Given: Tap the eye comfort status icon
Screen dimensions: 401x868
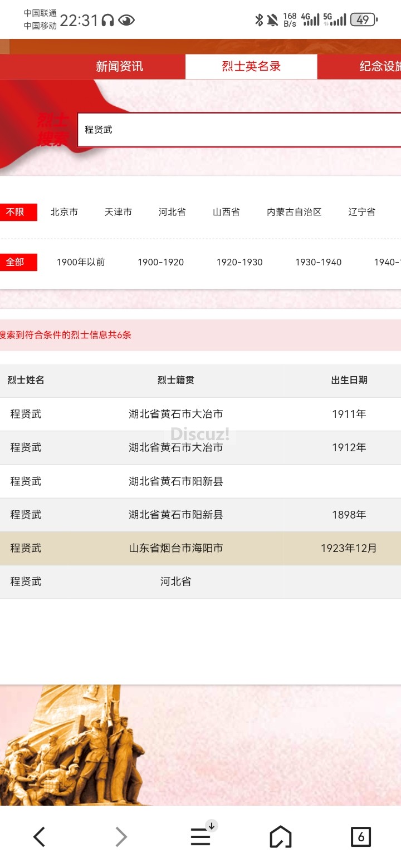Looking at the screenshot, I should [x=126, y=21].
